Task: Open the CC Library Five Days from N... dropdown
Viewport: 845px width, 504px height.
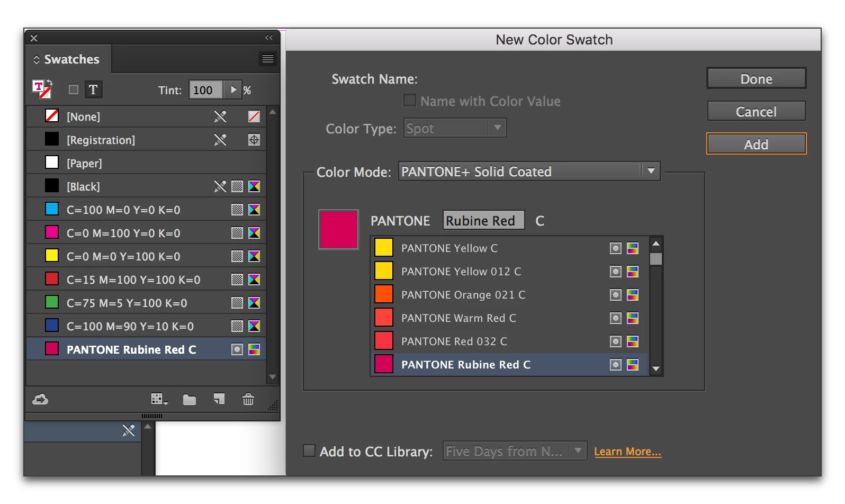Action: pos(515,451)
